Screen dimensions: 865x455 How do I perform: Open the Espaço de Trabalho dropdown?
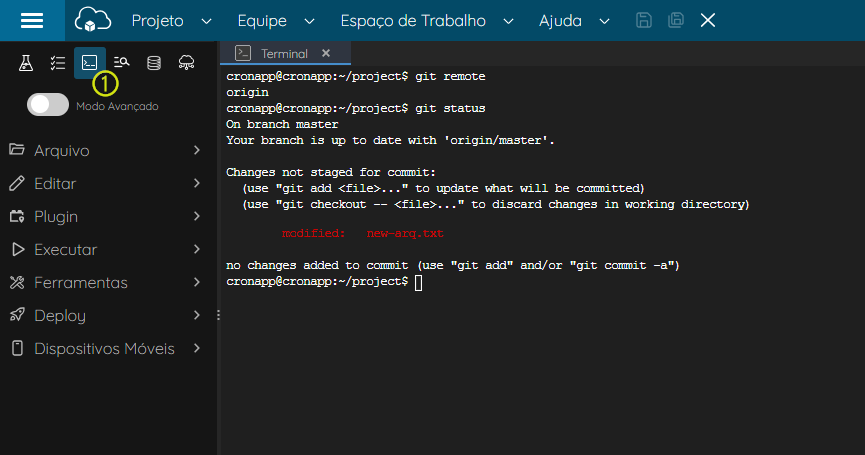(427, 21)
